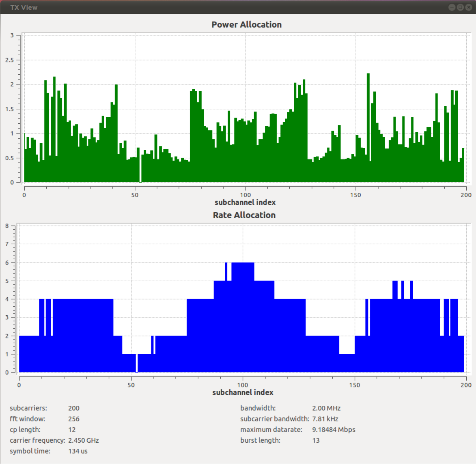Image resolution: width=476 pixels, height=464 pixels.
Task: Click the fft window label
Action: point(27,419)
